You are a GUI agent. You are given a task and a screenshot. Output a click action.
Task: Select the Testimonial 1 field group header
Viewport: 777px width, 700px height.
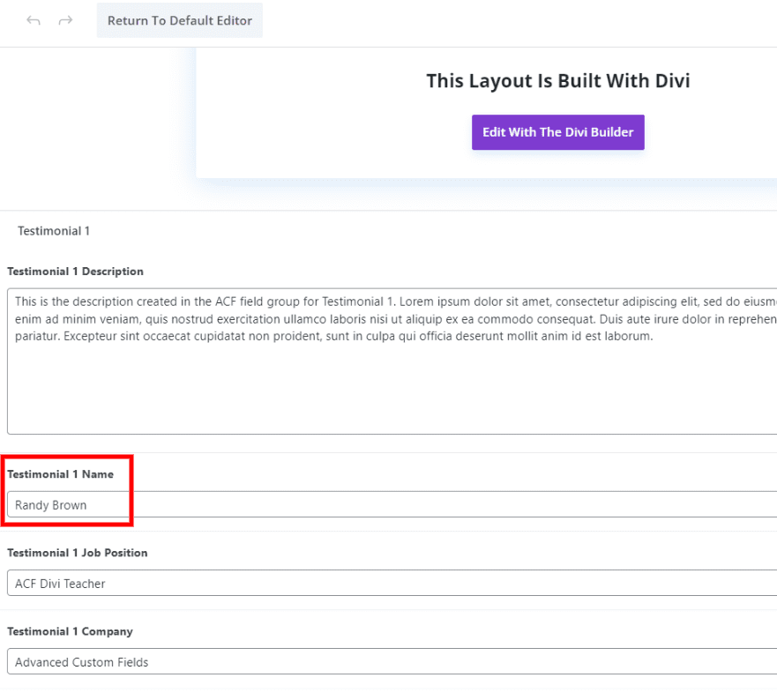54,231
